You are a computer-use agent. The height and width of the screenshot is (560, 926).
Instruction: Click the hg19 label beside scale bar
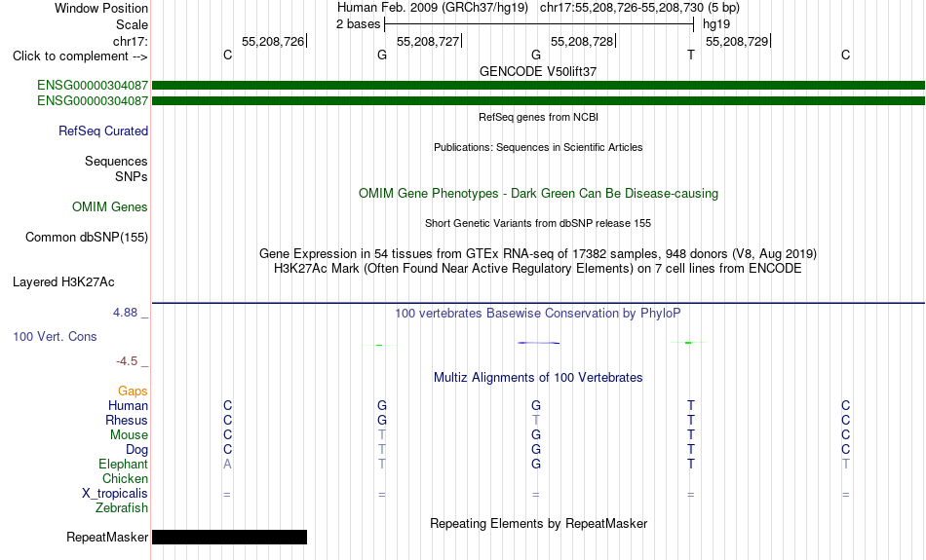click(715, 24)
